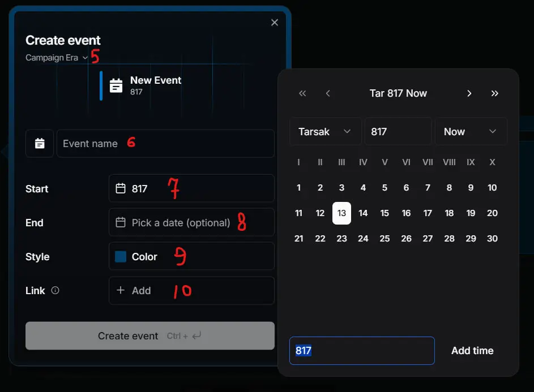Open the End date picker field
This screenshot has height=392, width=534.
[x=191, y=222]
